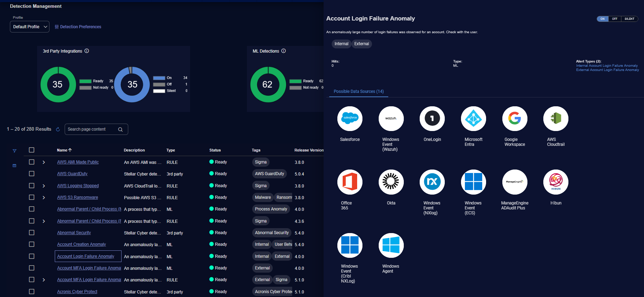Sort by Name column arrow
This screenshot has width=644, height=297.
pos(70,150)
